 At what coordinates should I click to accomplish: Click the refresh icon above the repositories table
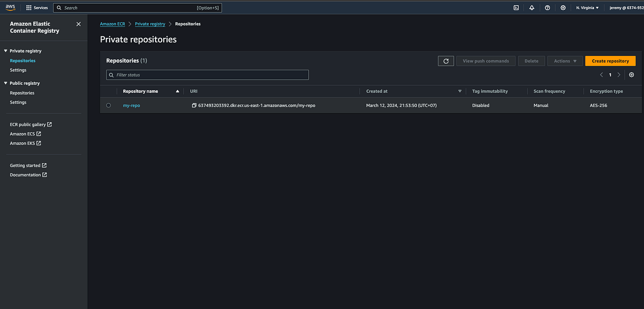(446, 61)
